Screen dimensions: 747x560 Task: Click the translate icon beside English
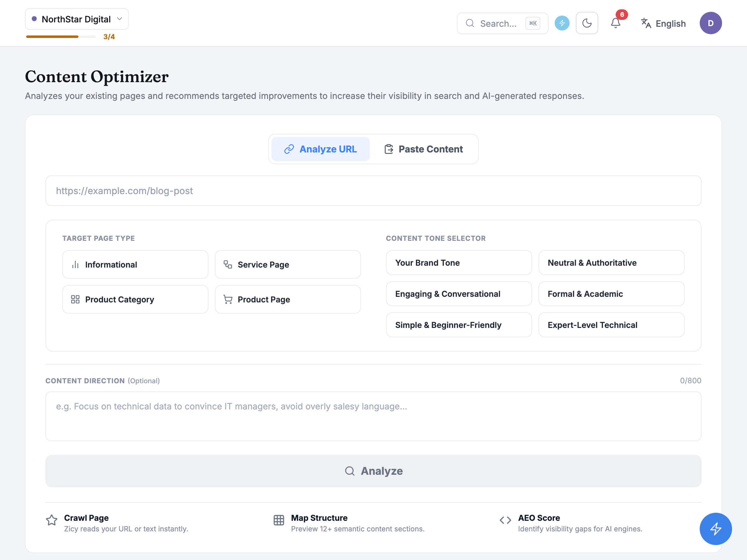(x=646, y=23)
